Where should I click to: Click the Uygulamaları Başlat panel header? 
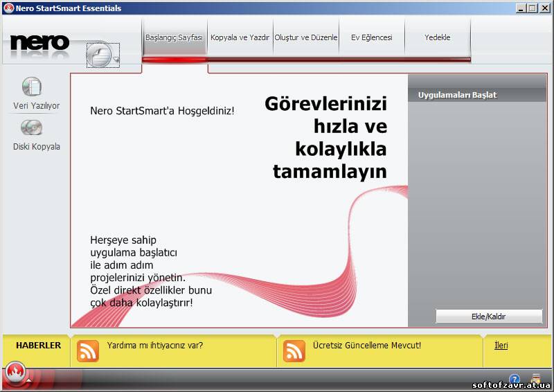(x=477, y=95)
